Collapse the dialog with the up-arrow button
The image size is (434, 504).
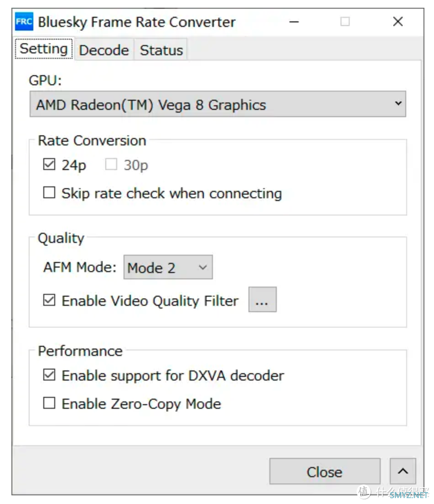(403, 472)
